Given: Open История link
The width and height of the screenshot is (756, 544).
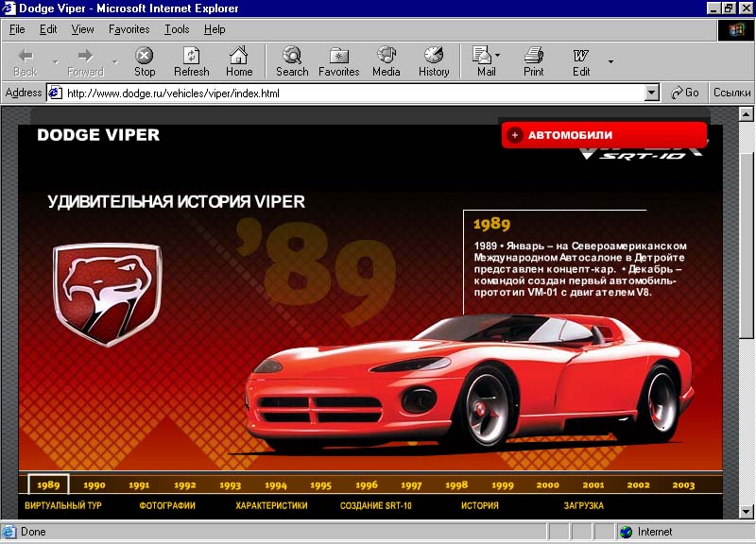Looking at the screenshot, I should pyautogui.click(x=480, y=505).
